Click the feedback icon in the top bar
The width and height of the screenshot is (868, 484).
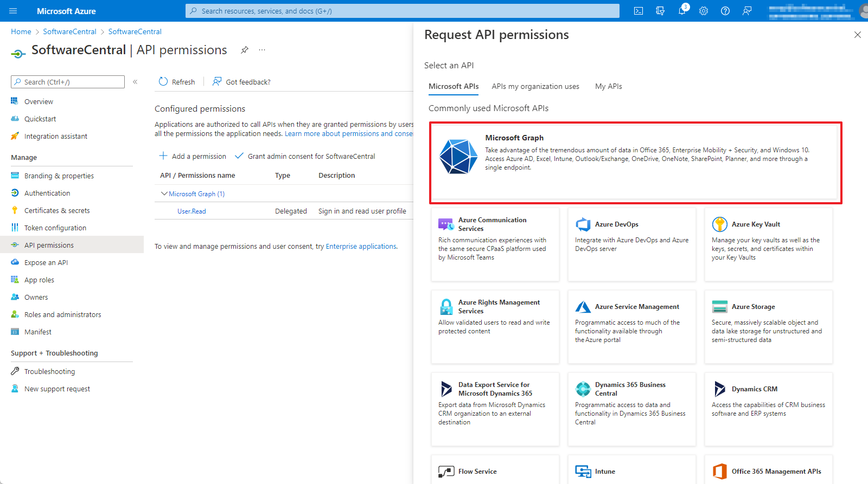[747, 11]
